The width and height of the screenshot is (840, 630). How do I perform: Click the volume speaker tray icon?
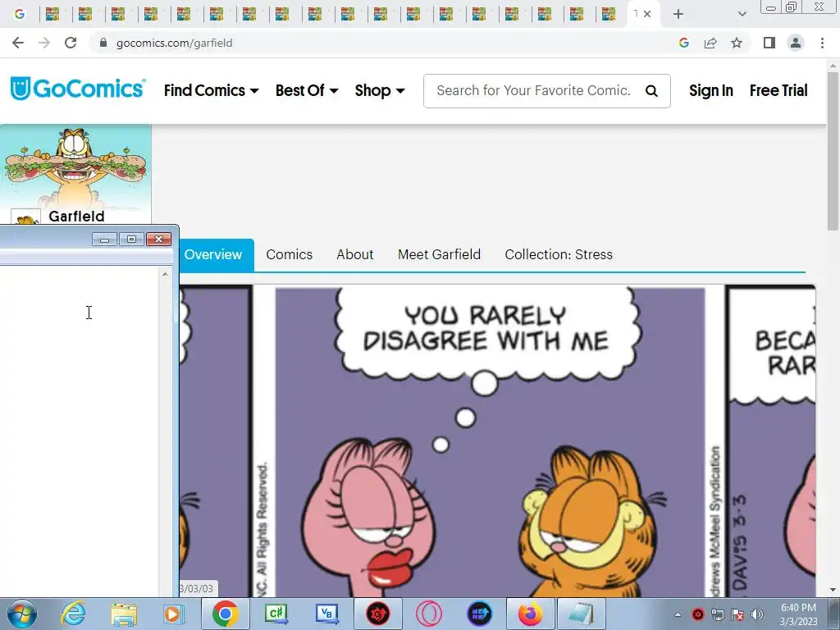(757, 614)
